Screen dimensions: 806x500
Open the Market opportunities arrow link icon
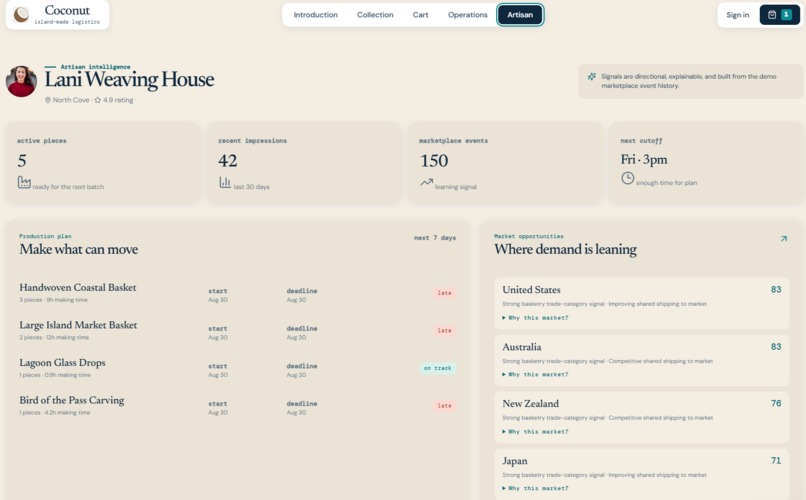pyautogui.click(x=783, y=238)
